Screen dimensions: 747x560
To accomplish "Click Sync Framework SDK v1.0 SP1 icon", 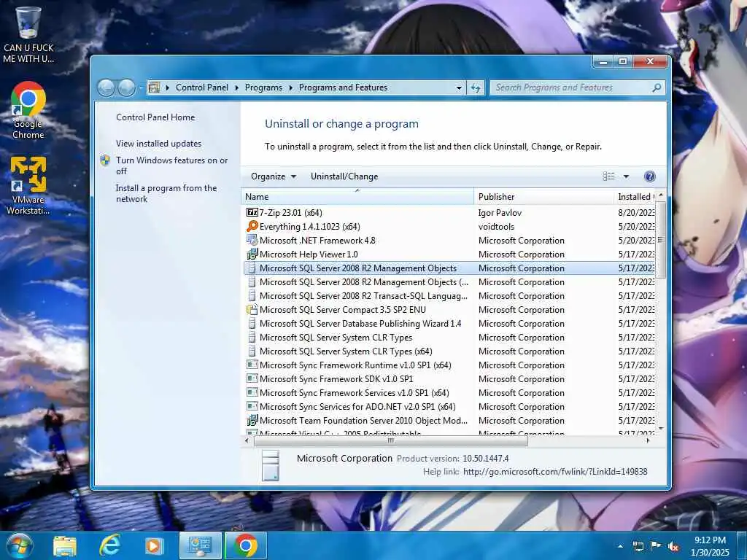I will click(x=252, y=379).
